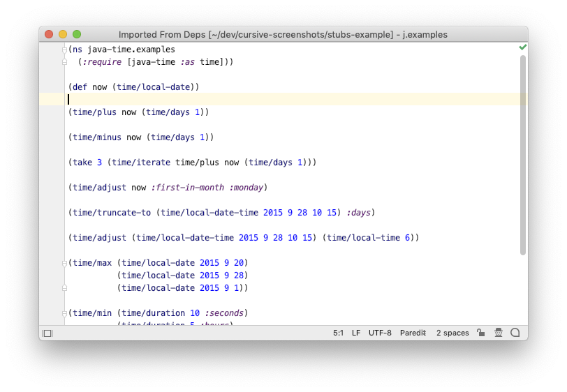
Task: Open the 2 spaces indent settings
Action: click(452, 333)
